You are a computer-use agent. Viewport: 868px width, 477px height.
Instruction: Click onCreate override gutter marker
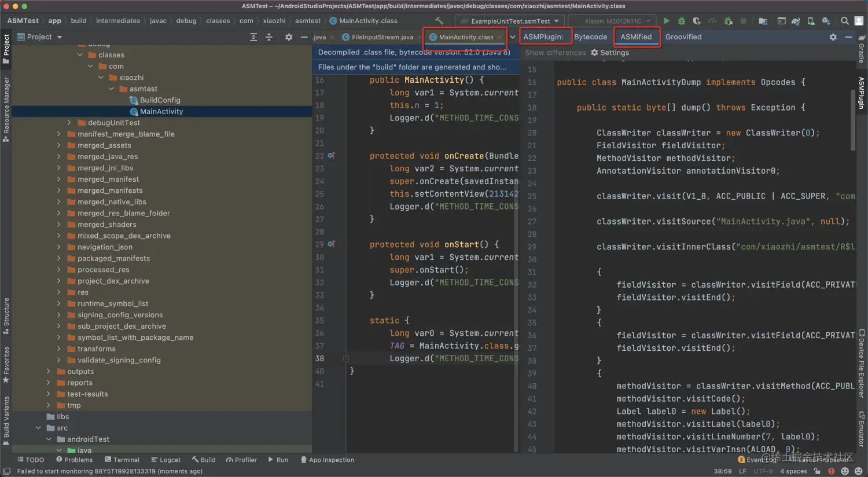[x=332, y=156]
